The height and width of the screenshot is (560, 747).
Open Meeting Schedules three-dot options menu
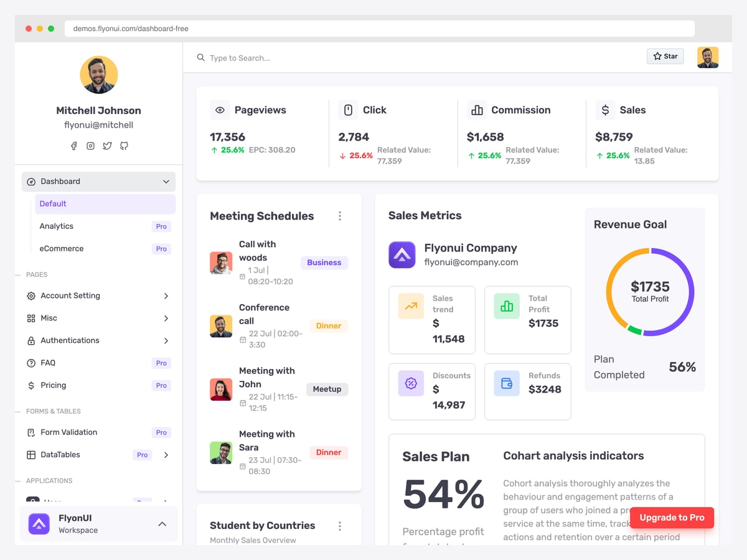click(340, 216)
